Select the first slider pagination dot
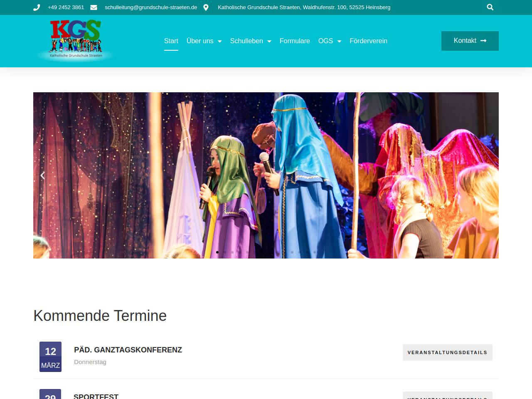Screen dimensions: 532x399 (217, 252)
